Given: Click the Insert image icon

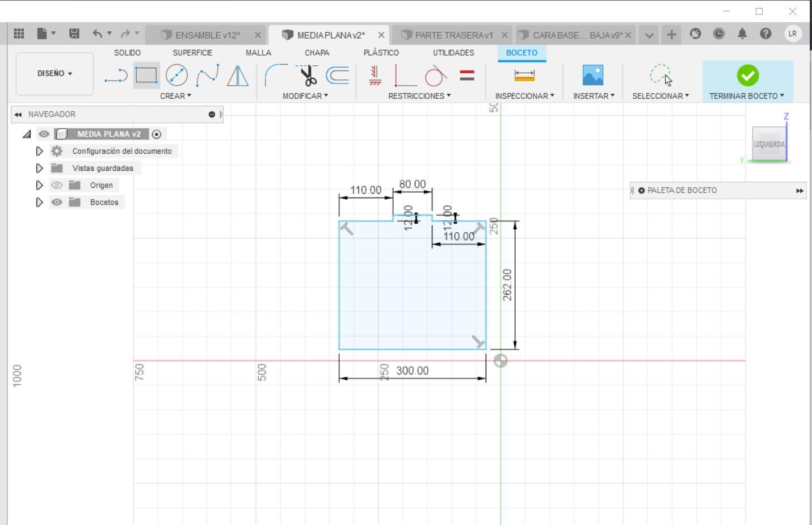Looking at the screenshot, I should click(593, 75).
